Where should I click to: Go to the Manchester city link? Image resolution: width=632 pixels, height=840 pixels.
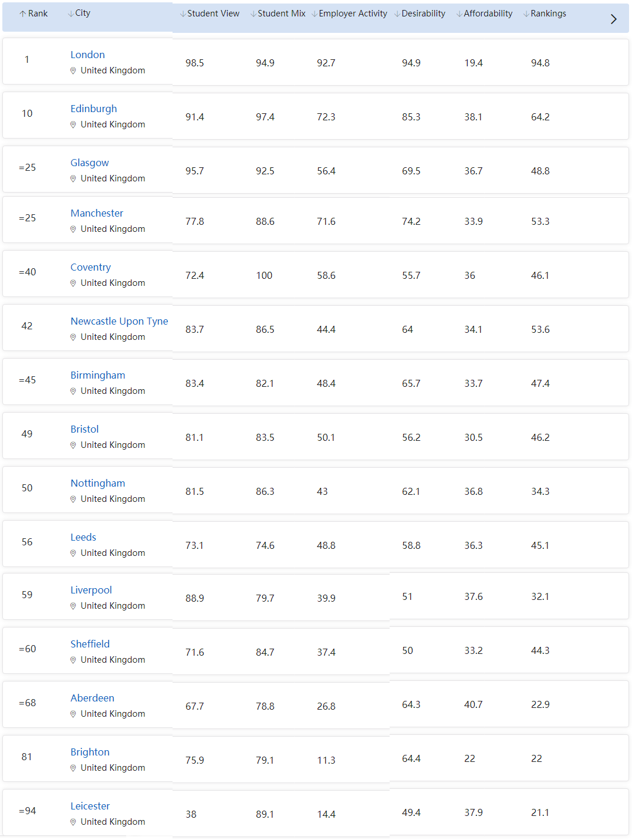pyautogui.click(x=97, y=213)
